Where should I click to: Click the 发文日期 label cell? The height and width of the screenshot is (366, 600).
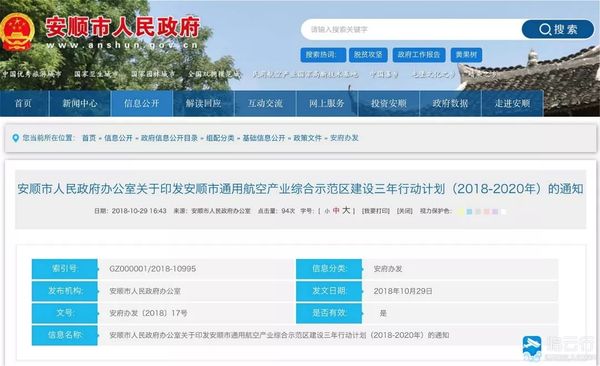[x=329, y=291]
